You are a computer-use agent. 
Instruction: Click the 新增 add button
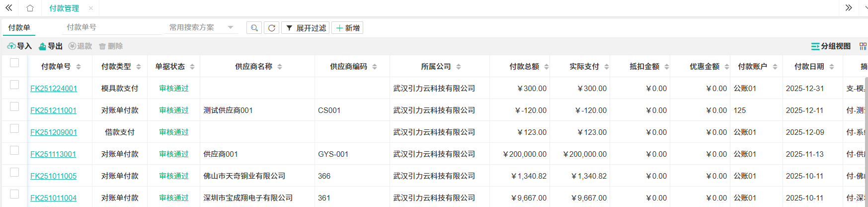pyautogui.click(x=347, y=28)
